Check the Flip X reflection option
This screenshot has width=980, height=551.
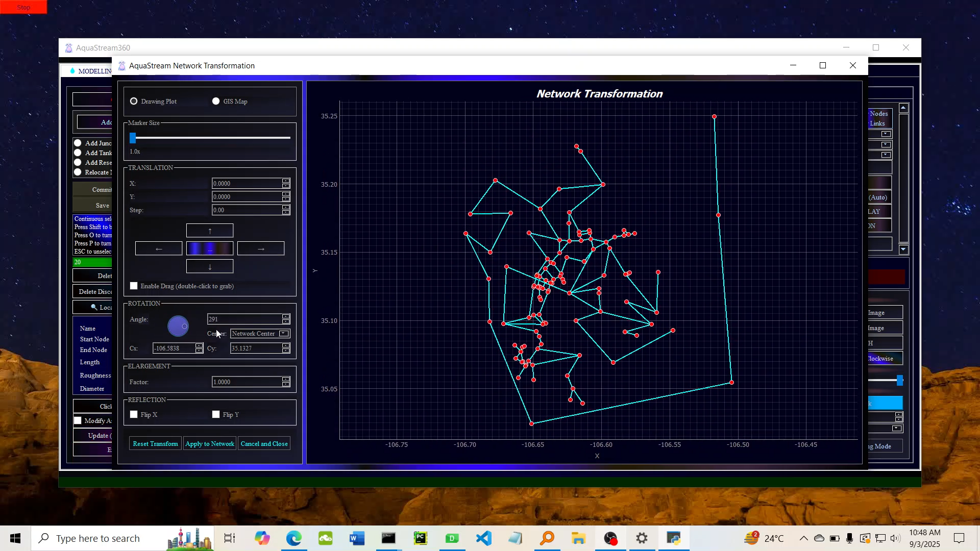[134, 414]
